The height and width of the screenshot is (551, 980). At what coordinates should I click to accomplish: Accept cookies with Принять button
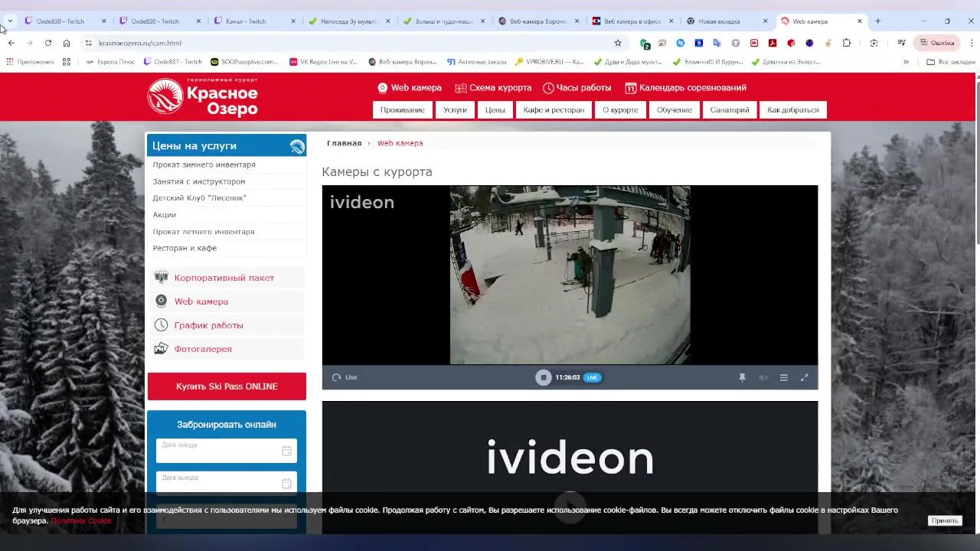click(x=944, y=520)
